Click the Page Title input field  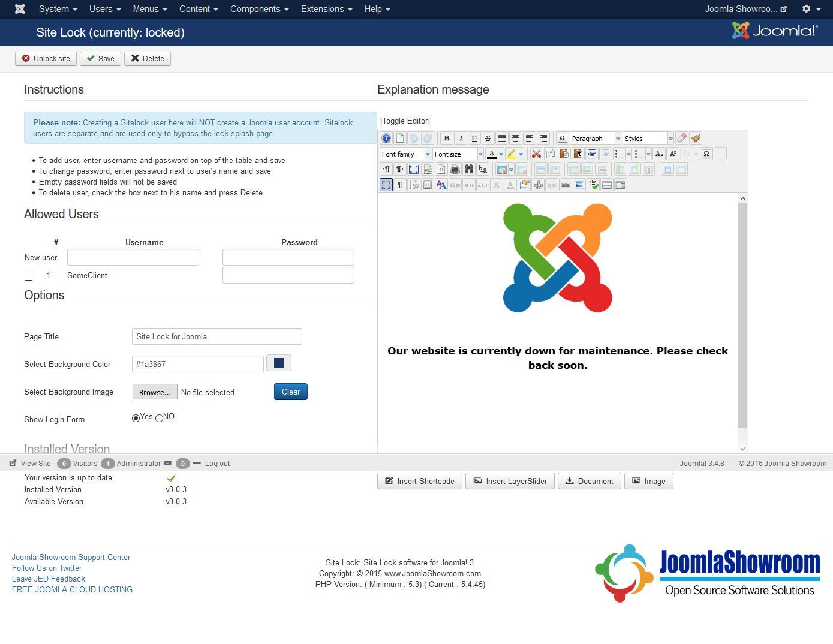217,336
